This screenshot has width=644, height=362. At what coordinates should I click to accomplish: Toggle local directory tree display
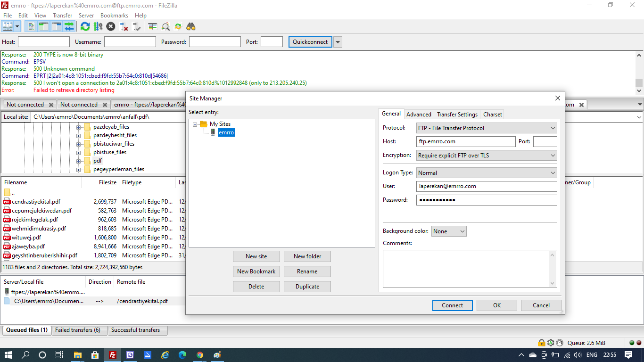pos(43,26)
